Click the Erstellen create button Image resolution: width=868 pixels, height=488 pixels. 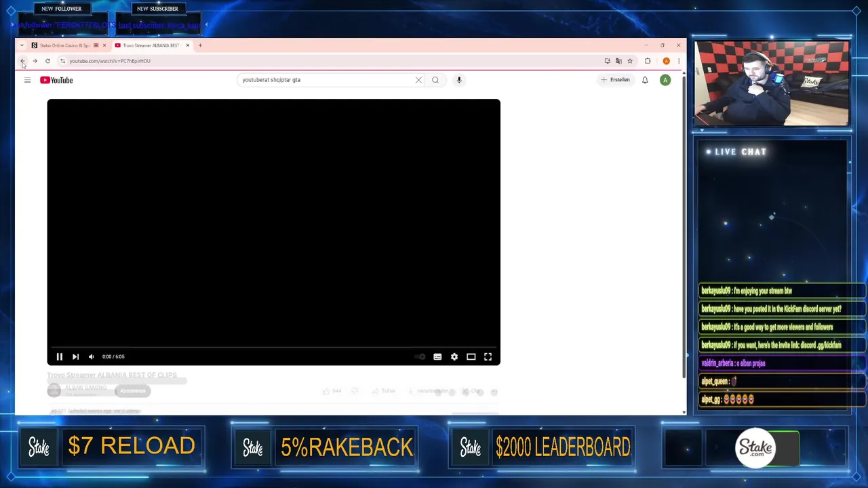[x=616, y=80]
